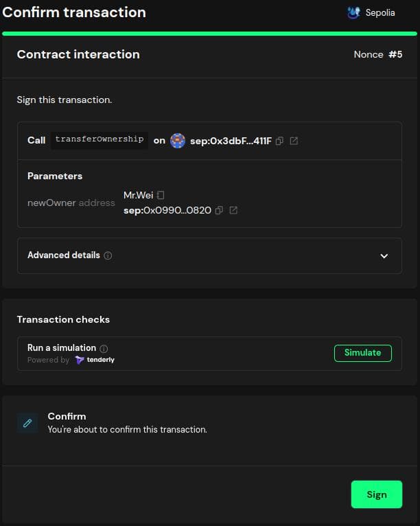Click the Advanced details info icon
420x526 pixels.
108,255
